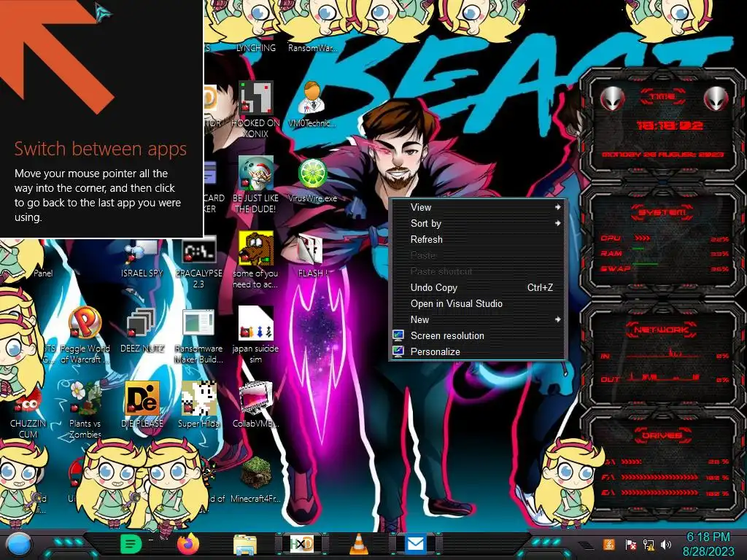
Task: Click the orange Java tray icon
Action: (608, 544)
